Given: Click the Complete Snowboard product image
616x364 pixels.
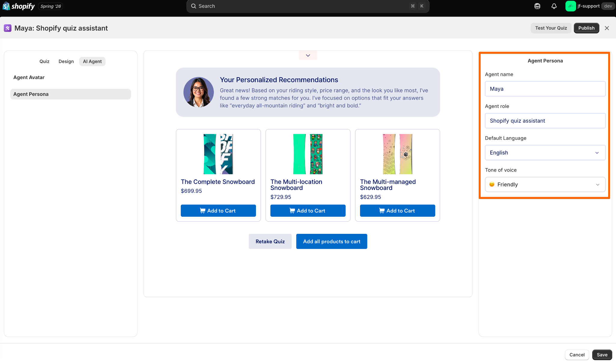Looking at the screenshot, I should point(218,154).
